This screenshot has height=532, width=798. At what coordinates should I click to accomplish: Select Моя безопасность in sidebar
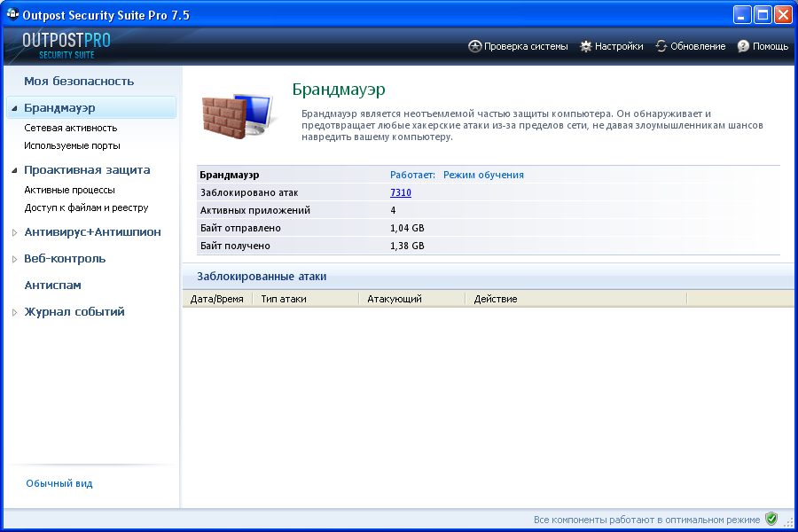79,81
